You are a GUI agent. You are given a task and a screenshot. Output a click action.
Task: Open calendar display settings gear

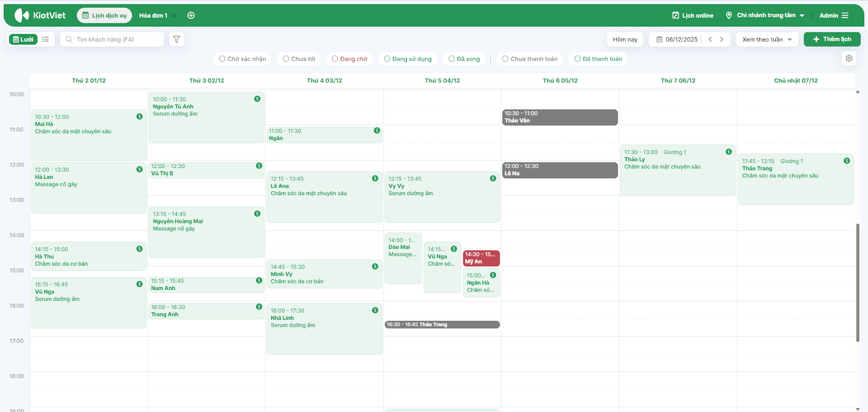[x=849, y=59]
